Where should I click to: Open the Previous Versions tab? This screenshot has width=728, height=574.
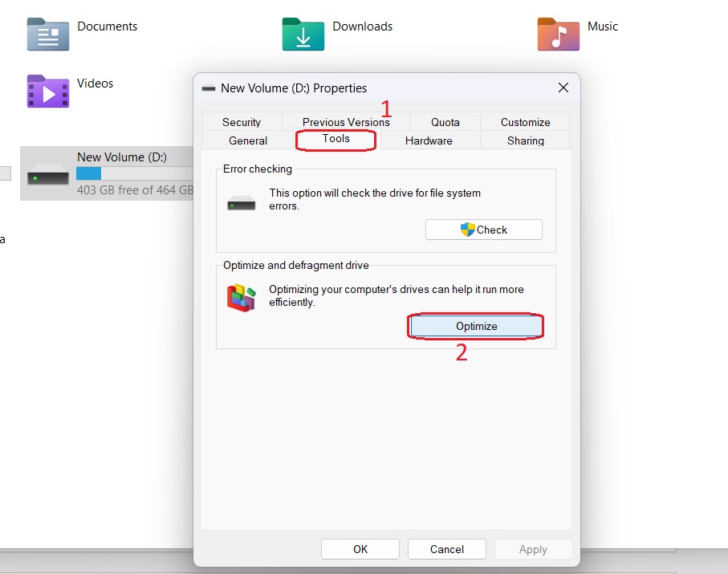(x=346, y=122)
